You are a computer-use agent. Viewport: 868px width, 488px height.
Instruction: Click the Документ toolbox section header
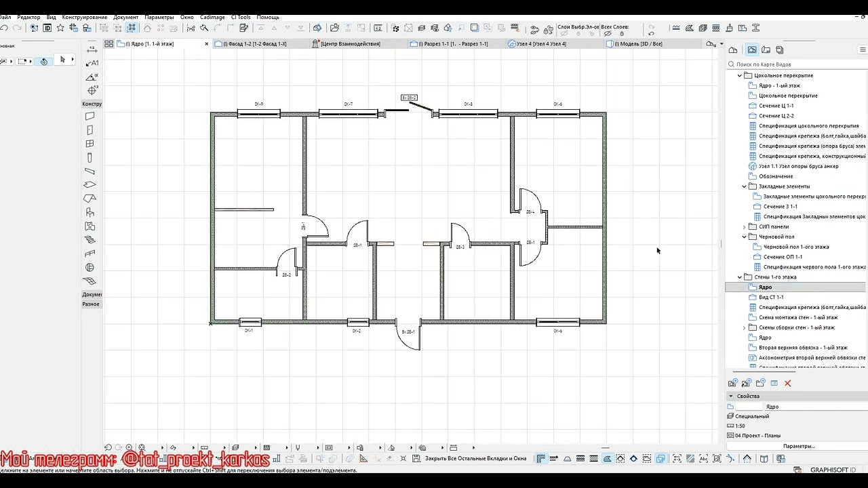coord(92,294)
